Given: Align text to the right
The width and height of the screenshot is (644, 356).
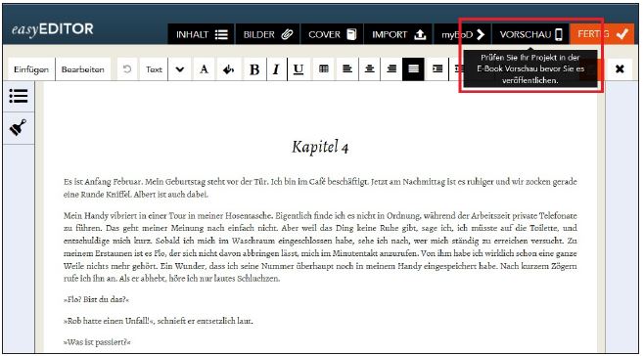Looking at the screenshot, I should [x=391, y=69].
